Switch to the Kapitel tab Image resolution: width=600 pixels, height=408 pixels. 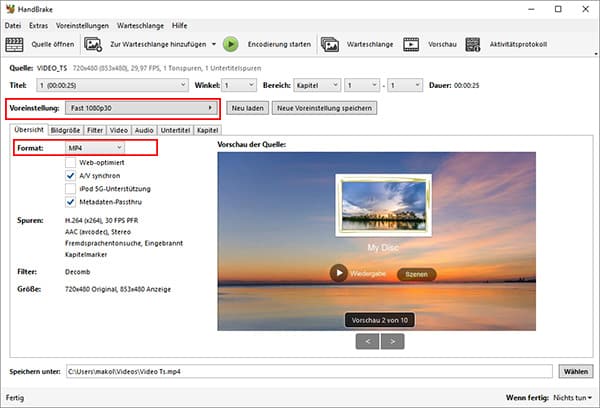click(207, 130)
